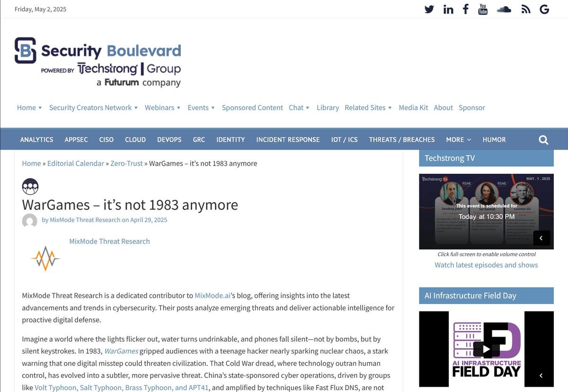Click the Techstrong TV video thumbnail
Viewport: 568px width, 392px height.
[486, 212]
